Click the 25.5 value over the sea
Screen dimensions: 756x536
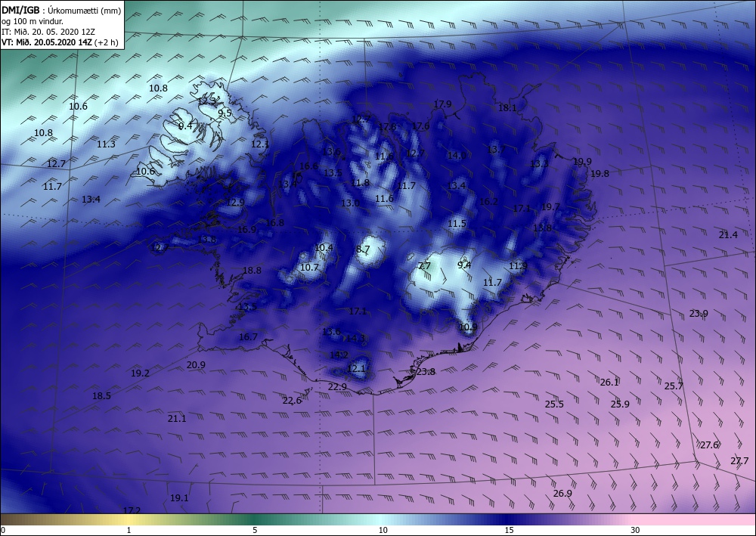[x=554, y=404]
